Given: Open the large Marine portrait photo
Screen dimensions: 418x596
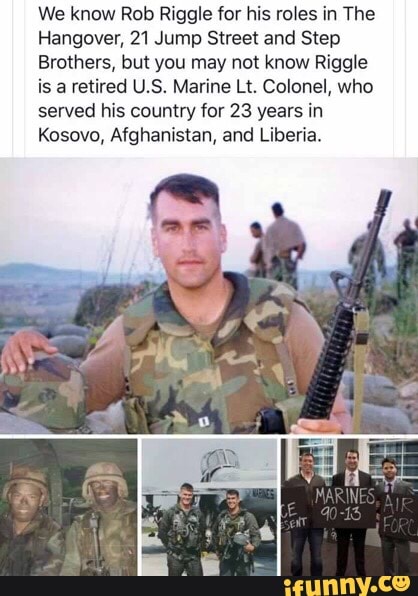Looking at the screenshot, I should click(209, 296).
